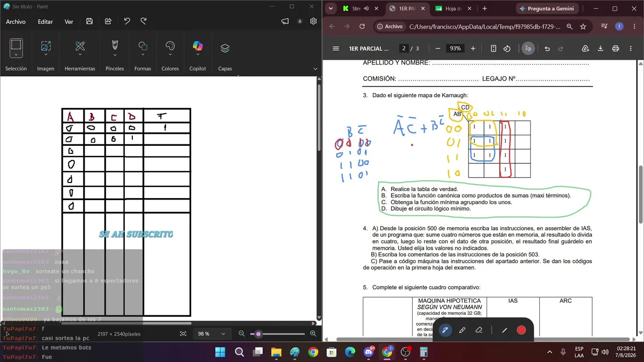Click the Share icon in Paint

pyautogui.click(x=108, y=21)
